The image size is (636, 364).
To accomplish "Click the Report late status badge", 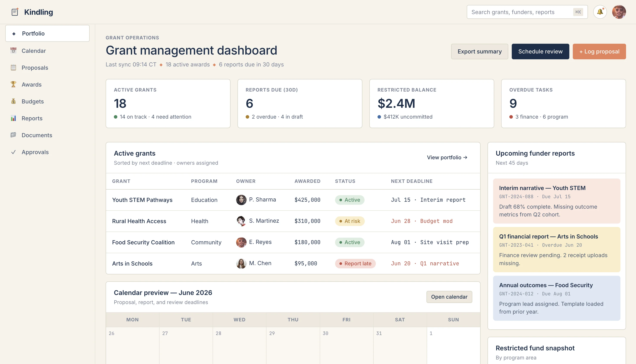I will click(x=355, y=264).
